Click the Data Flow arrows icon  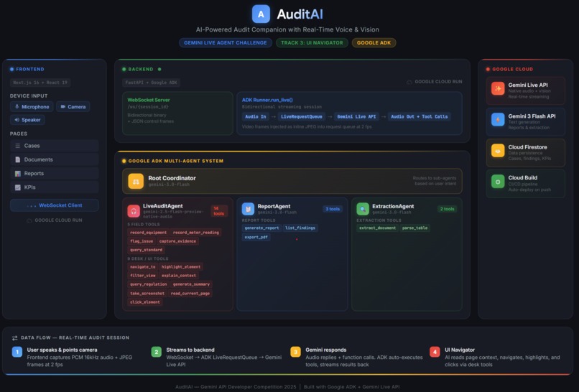pos(15,337)
